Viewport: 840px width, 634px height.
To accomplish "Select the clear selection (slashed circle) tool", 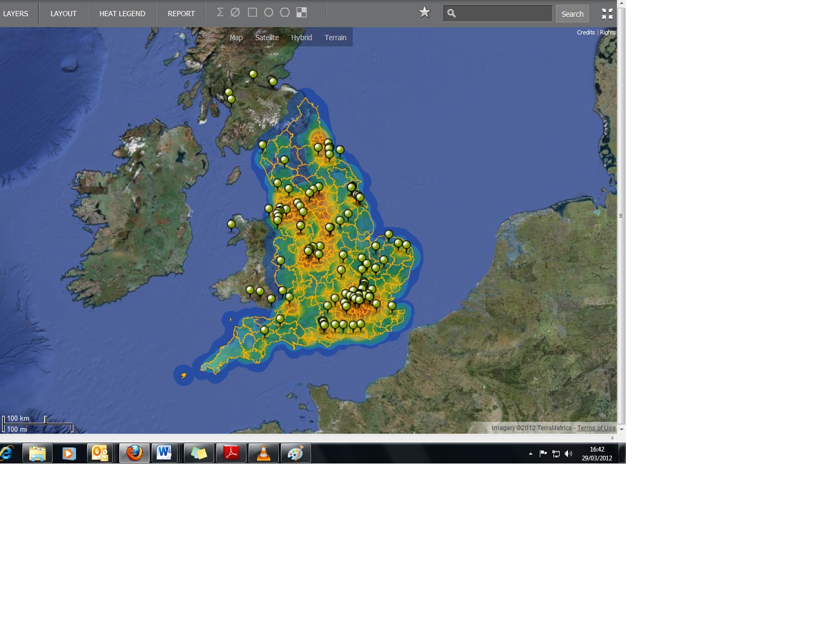I will [x=236, y=13].
